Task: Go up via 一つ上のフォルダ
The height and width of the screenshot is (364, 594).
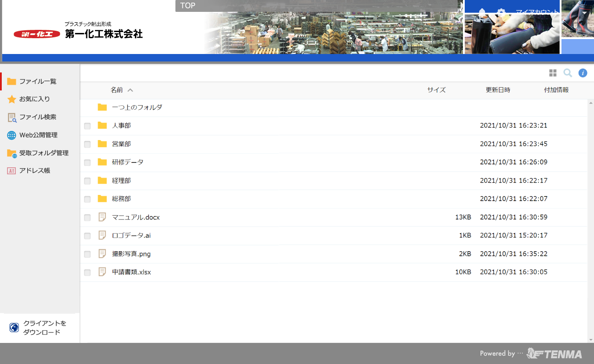Action: tap(137, 107)
